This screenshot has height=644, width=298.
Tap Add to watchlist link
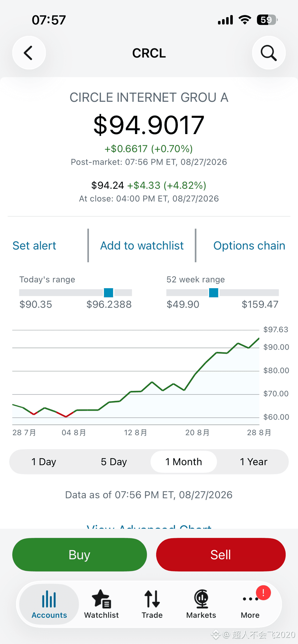click(142, 246)
